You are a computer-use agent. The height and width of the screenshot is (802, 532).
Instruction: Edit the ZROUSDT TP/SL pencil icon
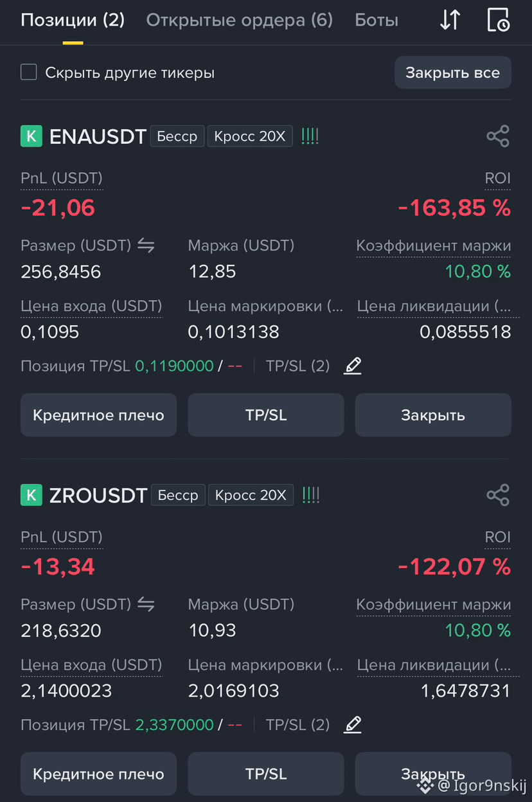[353, 725]
